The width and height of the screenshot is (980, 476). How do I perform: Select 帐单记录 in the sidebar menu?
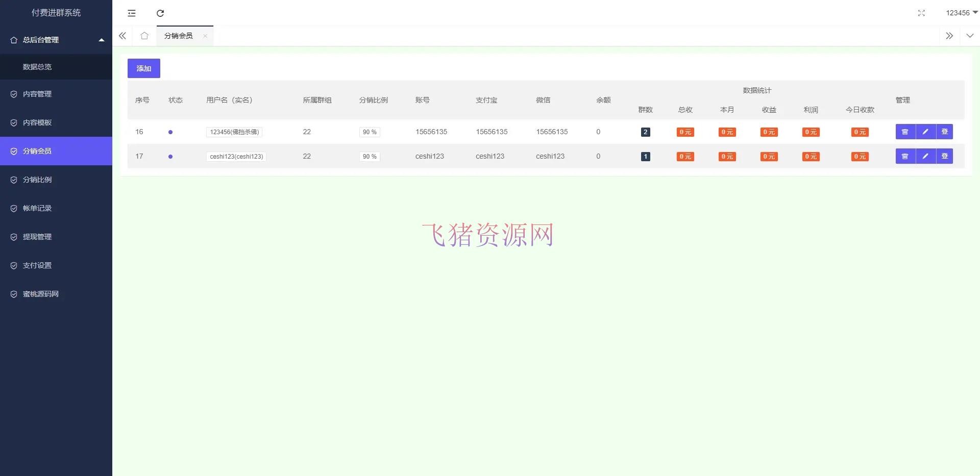pos(37,208)
